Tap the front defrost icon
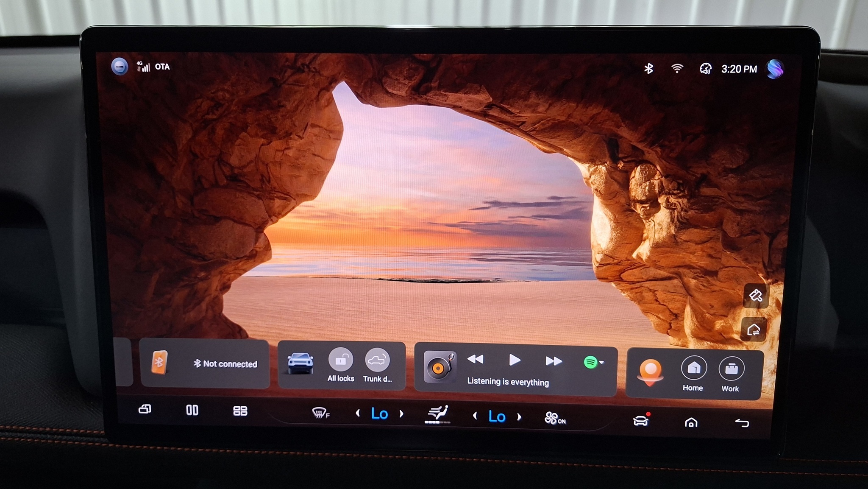 320,413
